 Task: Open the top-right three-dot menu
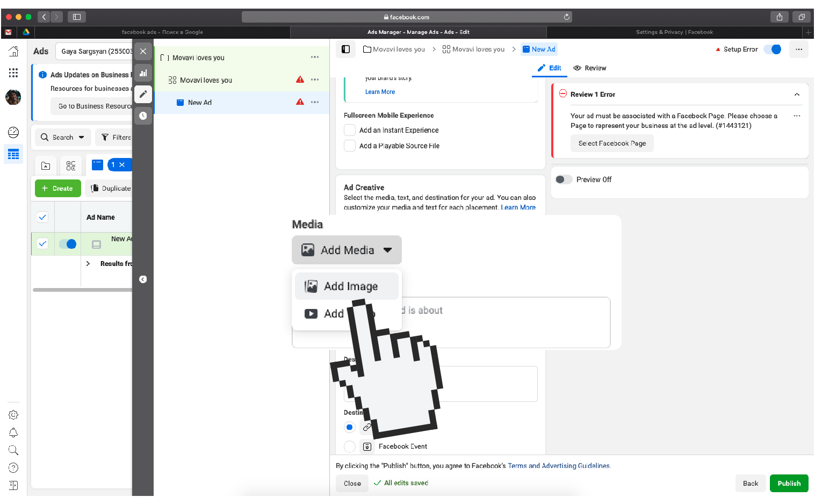pos(799,49)
